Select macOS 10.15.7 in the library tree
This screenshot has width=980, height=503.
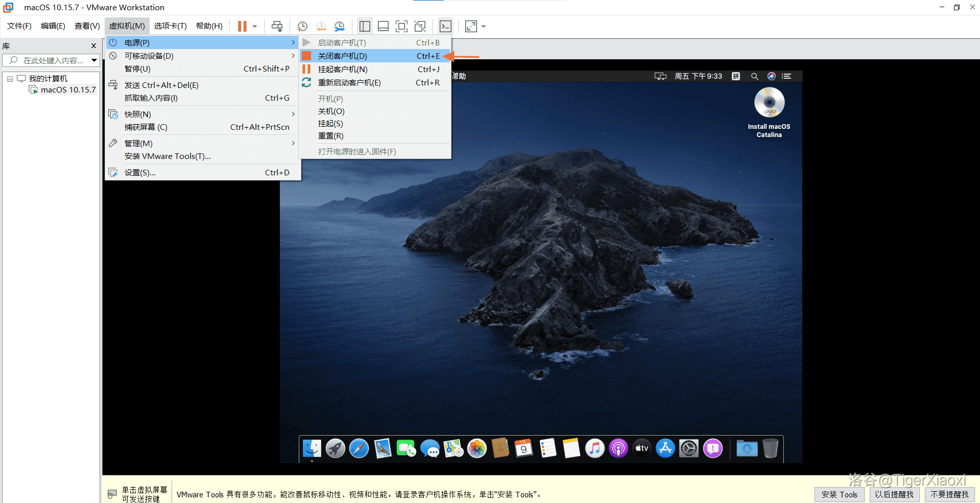point(68,90)
